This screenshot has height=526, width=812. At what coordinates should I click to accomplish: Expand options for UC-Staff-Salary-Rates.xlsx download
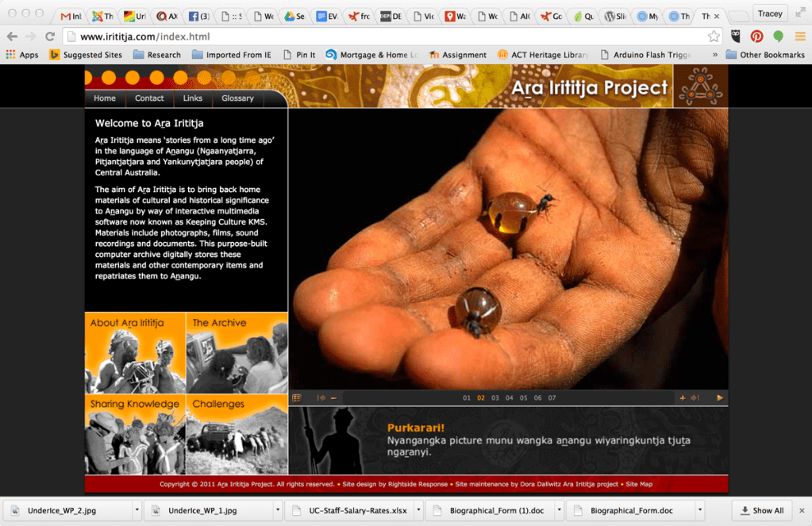click(x=418, y=510)
